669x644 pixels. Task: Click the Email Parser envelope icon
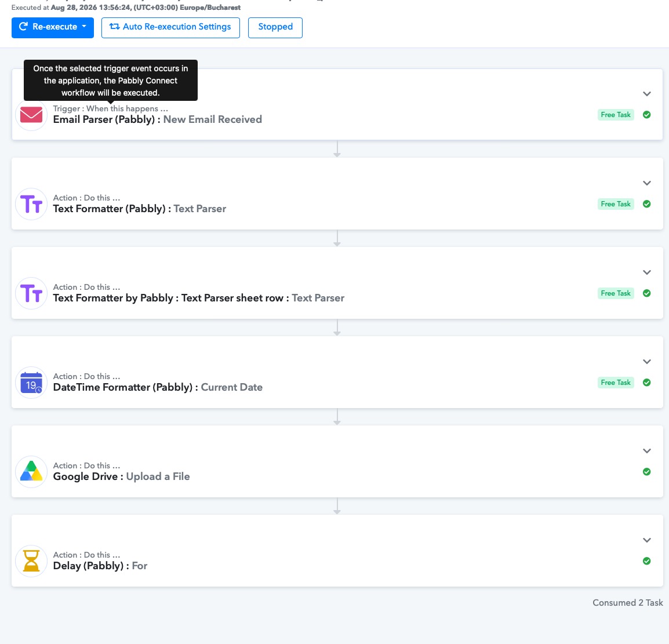[x=31, y=115]
